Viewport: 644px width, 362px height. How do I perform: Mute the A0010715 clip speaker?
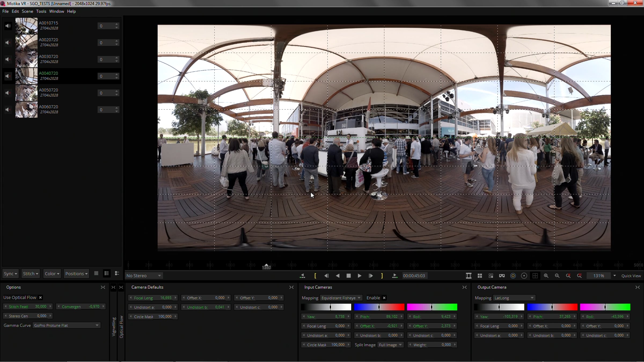[8, 26]
